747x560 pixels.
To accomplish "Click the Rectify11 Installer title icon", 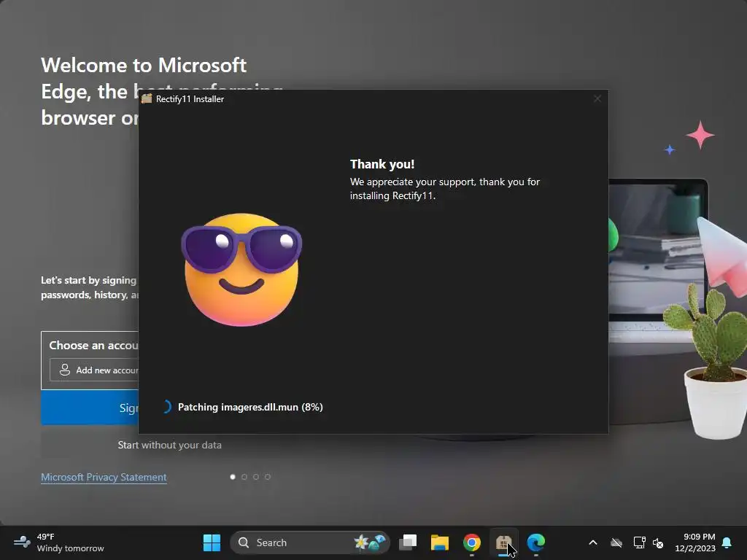I will point(147,98).
